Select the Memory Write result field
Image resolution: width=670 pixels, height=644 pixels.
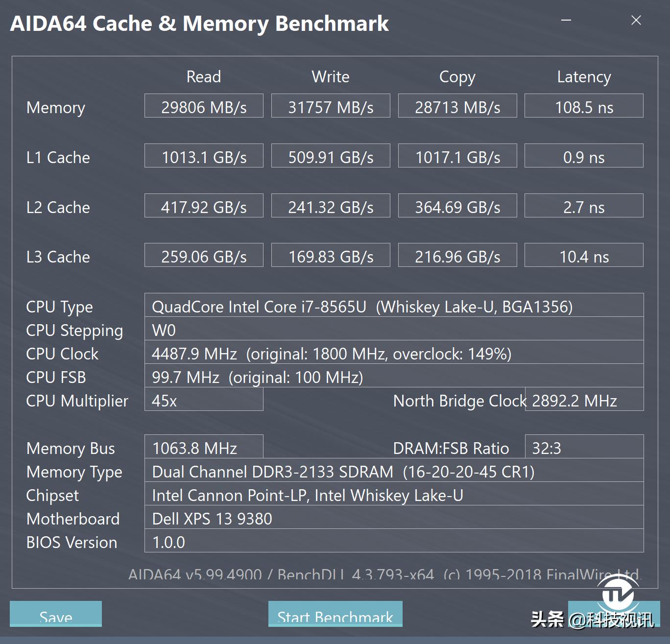330,106
